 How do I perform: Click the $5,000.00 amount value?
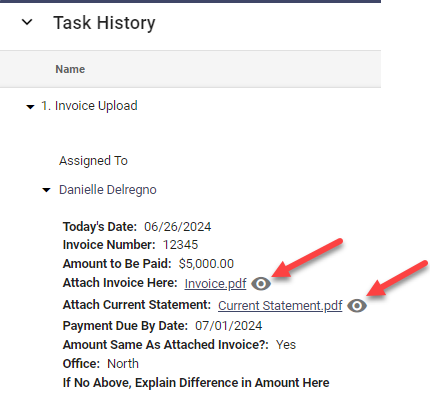tap(206, 264)
